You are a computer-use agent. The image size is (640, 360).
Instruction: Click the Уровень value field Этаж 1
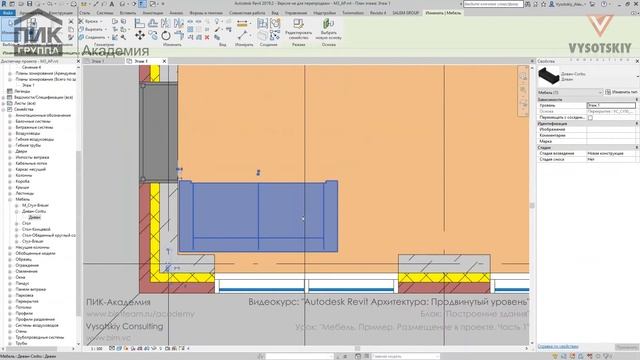(611, 106)
